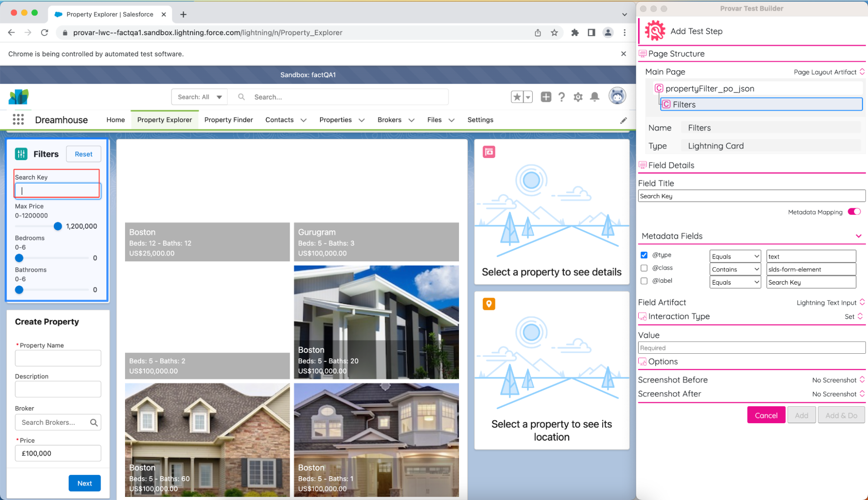Viewport: 868px width, 500px height.
Task: Click the Bedrooms slider handle
Action: tap(19, 258)
